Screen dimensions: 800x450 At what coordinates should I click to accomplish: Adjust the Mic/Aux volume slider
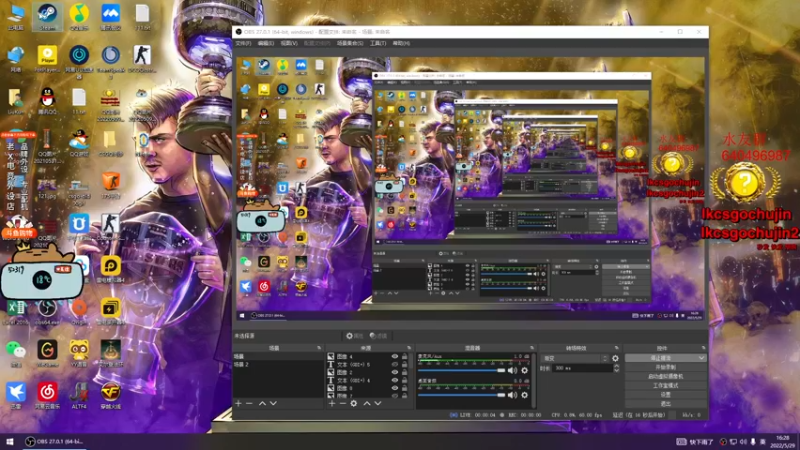pyautogui.click(x=461, y=370)
